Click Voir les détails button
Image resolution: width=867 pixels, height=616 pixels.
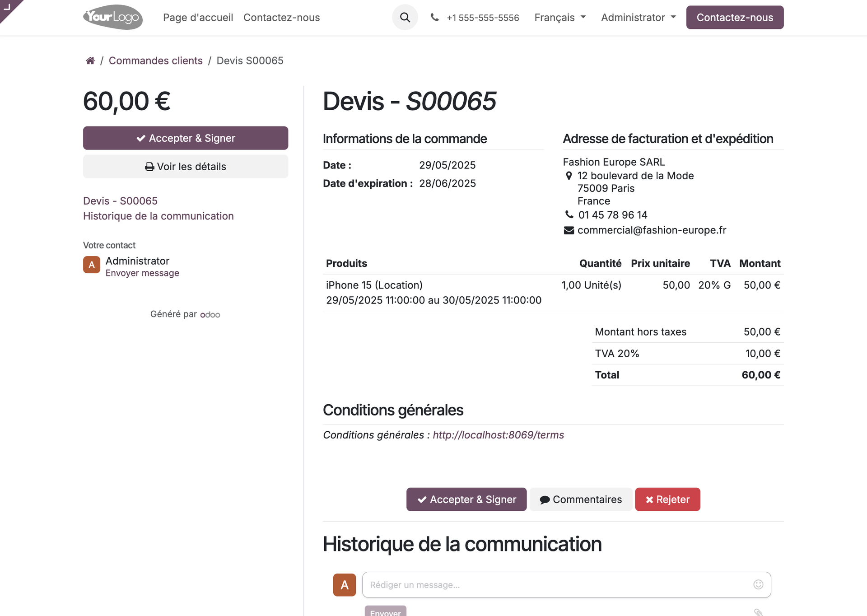(186, 166)
